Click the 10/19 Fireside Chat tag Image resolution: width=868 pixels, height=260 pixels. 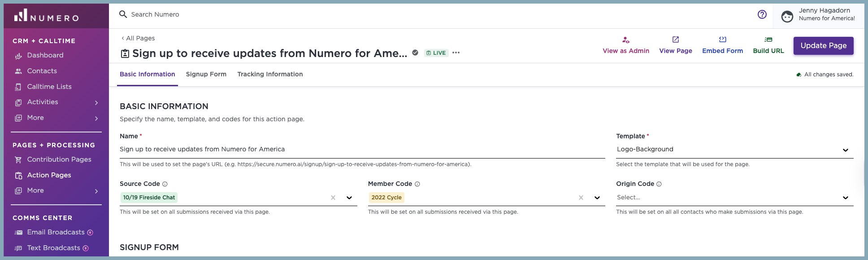149,198
